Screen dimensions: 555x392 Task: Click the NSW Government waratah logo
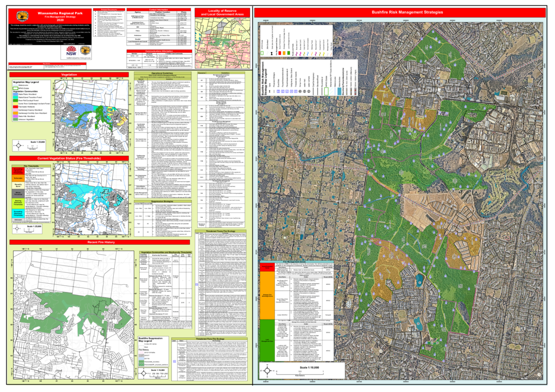click(x=71, y=50)
